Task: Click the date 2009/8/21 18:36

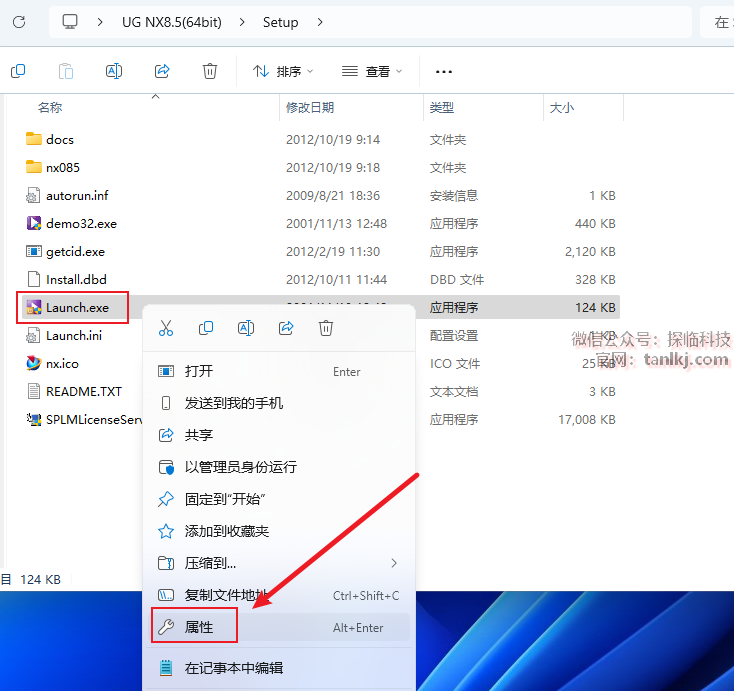Action: tap(333, 195)
